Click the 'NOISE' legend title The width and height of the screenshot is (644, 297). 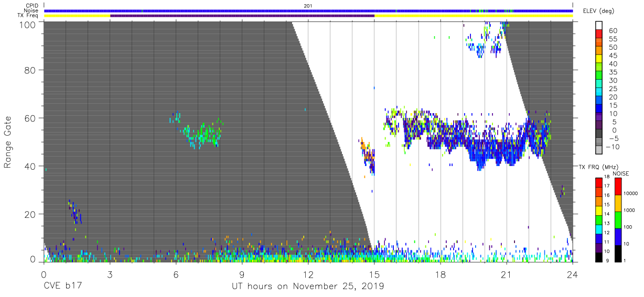[x=620, y=173]
